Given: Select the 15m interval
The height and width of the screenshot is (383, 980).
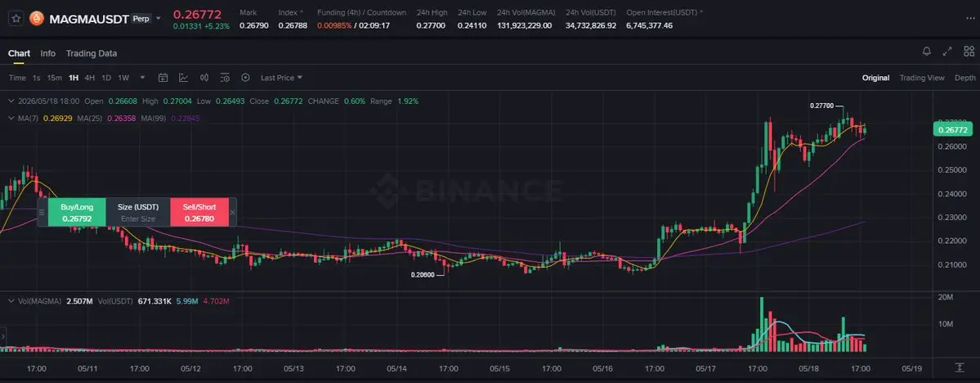Looking at the screenshot, I should tap(55, 78).
